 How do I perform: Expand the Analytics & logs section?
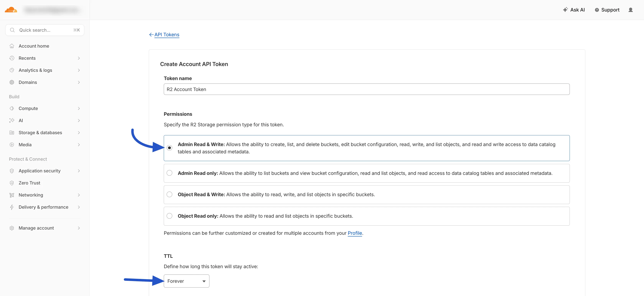coord(35,70)
